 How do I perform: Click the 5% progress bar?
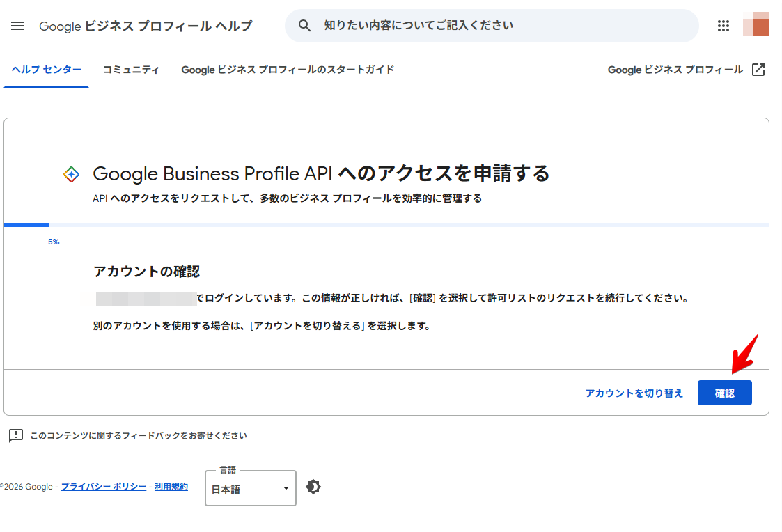tap(386, 225)
